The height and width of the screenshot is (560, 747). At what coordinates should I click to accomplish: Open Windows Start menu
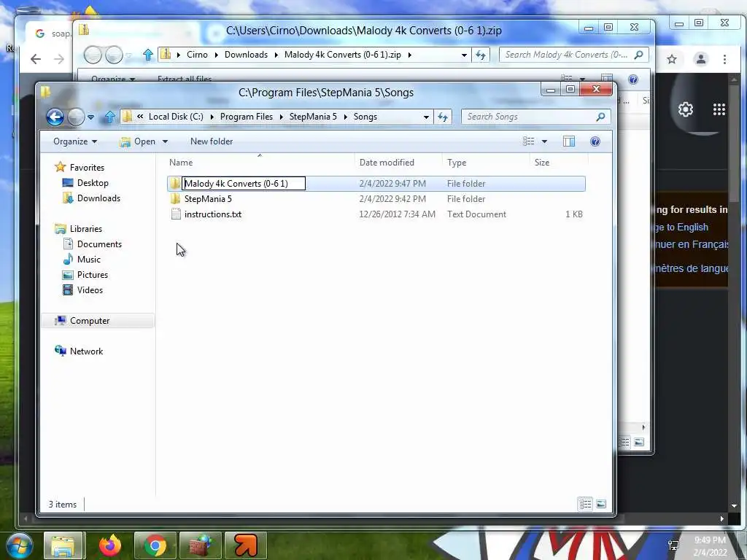(x=20, y=545)
